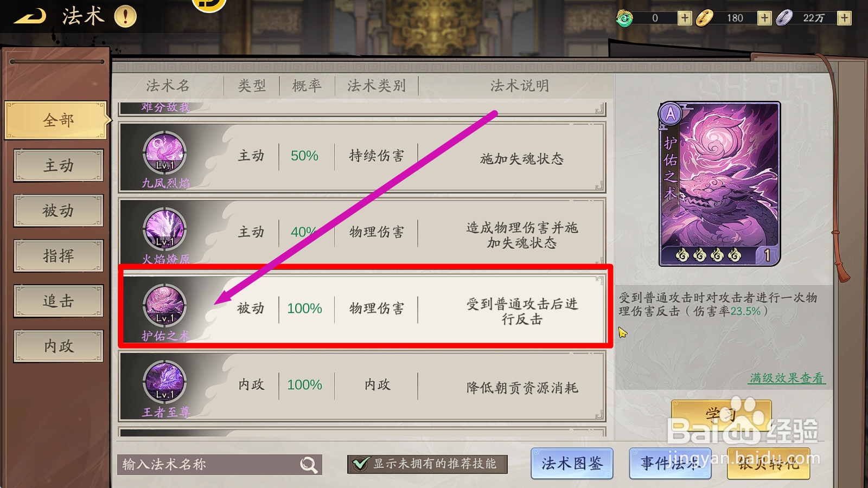The width and height of the screenshot is (868, 488).
Task: Click the 王者至尊 spell icon
Action: pyautogui.click(x=165, y=382)
